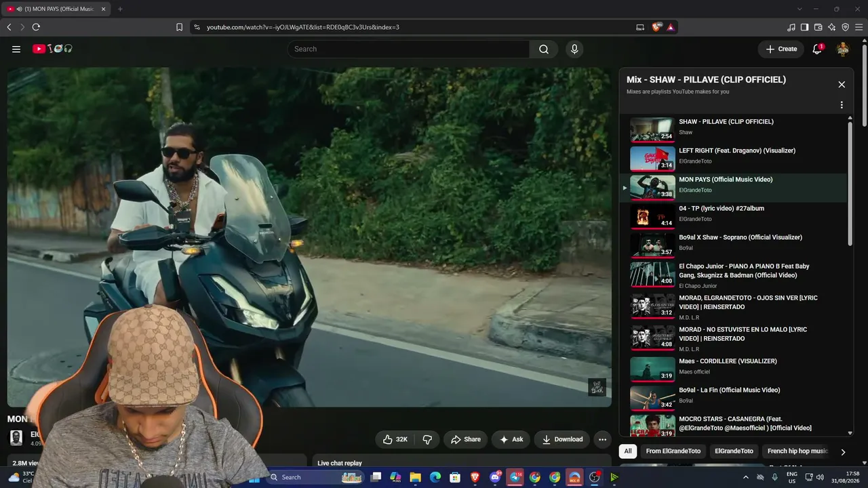
Task: Bookmark this page in the address bar
Action: coord(179,27)
